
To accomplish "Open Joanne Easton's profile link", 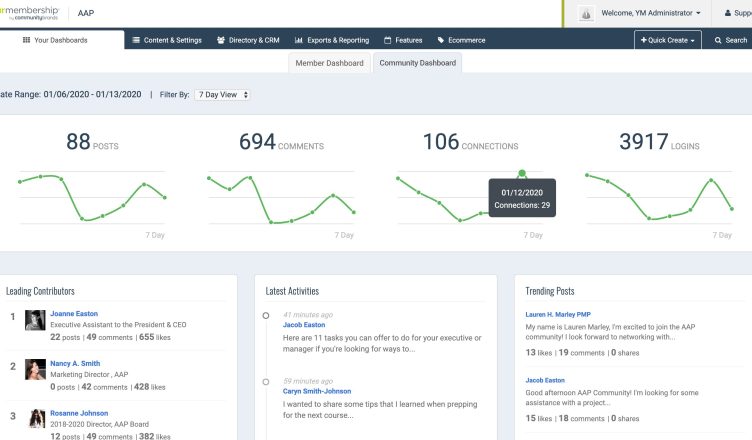I will [x=74, y=313].
